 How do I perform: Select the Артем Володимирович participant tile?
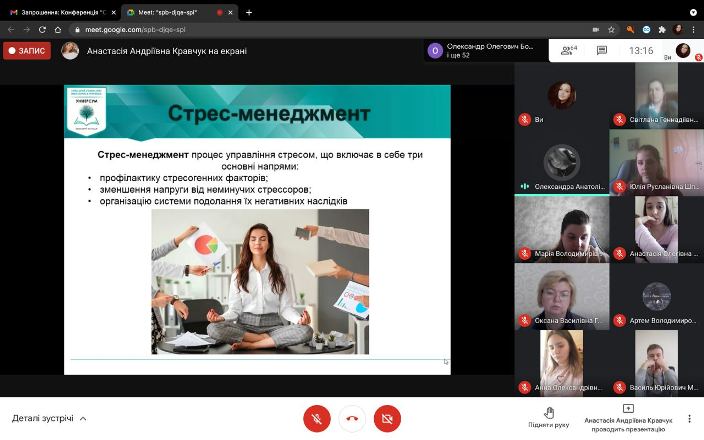pos(656,296)
